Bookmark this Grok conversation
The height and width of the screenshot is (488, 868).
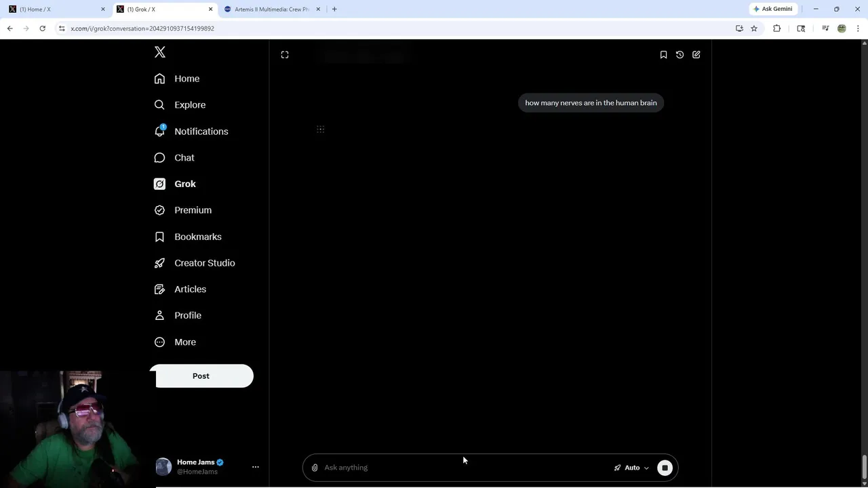click(x=663, y=55)
